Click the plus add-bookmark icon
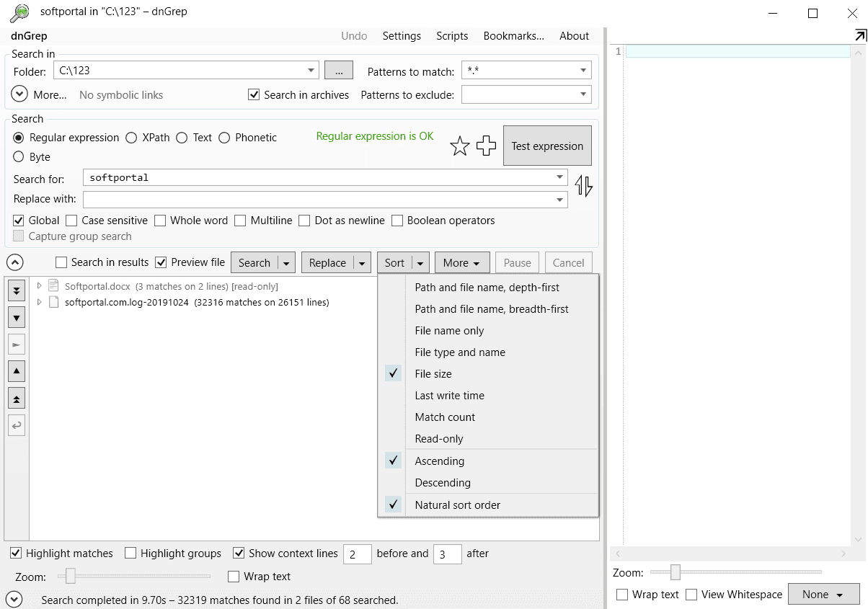The width and height of the screenshot is (868, 609). (487, 146)
